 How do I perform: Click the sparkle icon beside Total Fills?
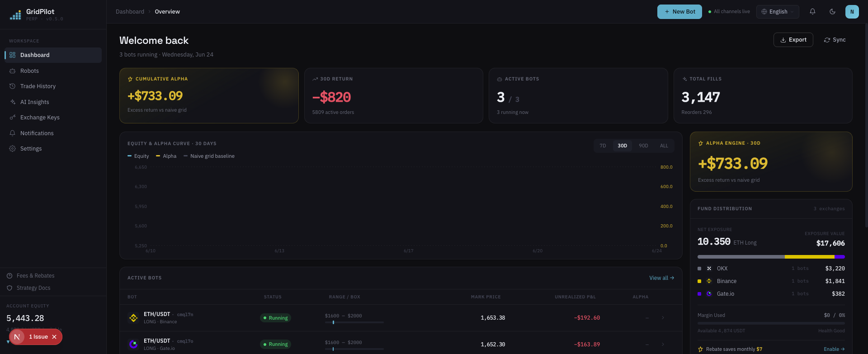pyautogui.click(x=684, y=79)
